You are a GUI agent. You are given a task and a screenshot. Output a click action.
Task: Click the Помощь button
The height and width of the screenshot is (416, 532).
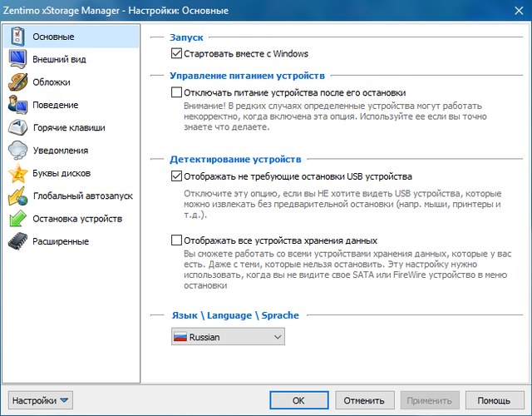click(x=494, y=400)
